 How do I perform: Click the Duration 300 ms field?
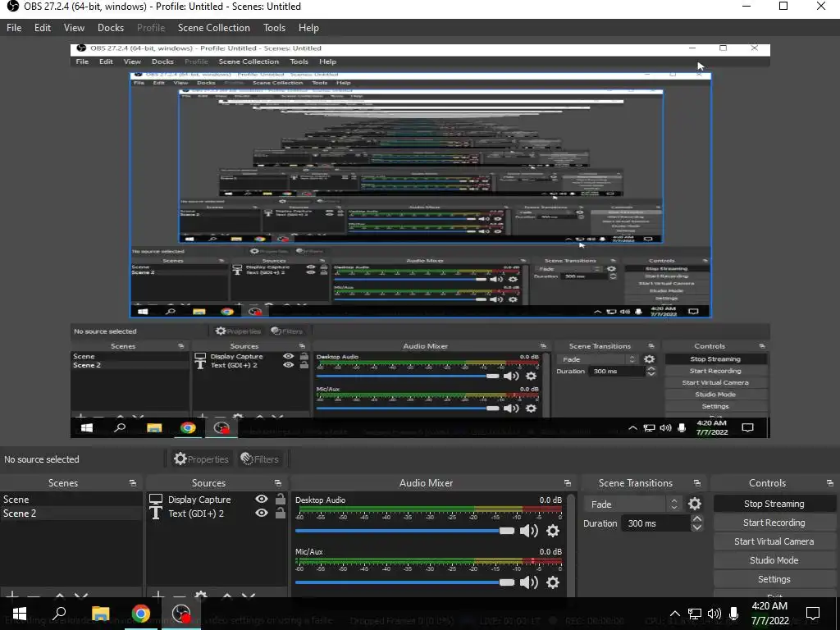[x=655, y=523]
